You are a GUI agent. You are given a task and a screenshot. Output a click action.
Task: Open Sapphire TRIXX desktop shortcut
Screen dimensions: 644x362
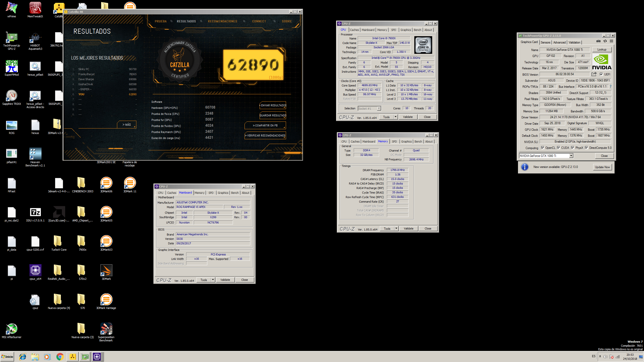coord(12,97)
